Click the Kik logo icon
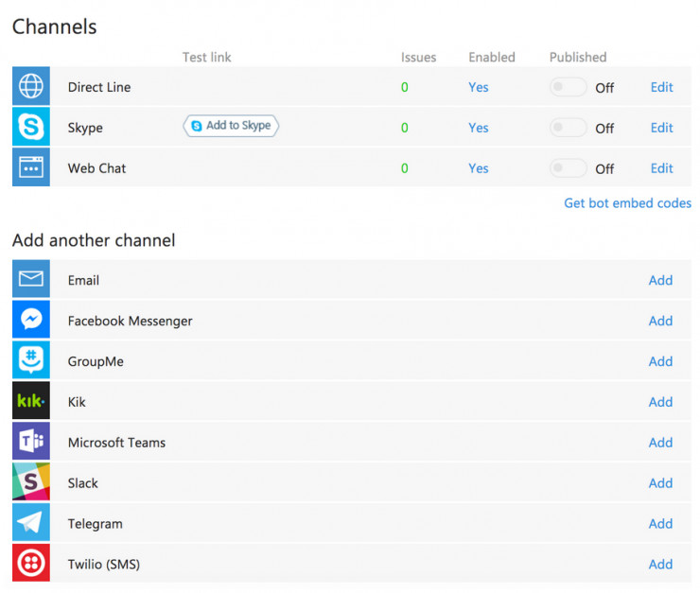700x593 pixels. (30, 402)
